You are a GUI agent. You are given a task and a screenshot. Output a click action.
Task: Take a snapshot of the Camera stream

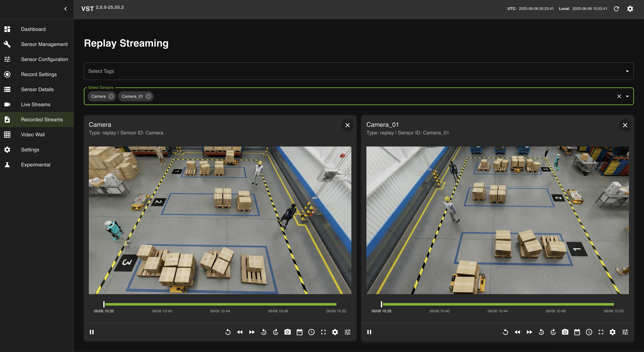[x=287, y=332]
